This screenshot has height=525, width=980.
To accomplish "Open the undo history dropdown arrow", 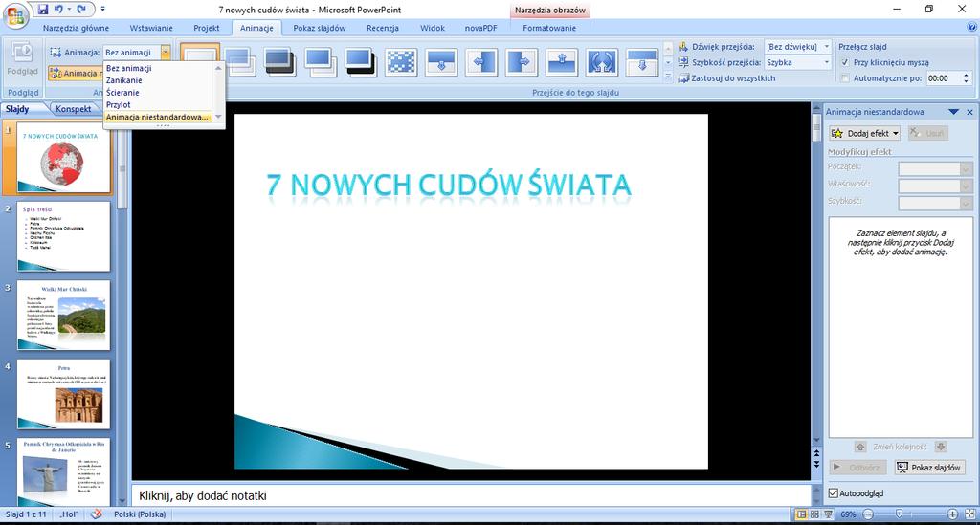I will [x=68, y=10].
